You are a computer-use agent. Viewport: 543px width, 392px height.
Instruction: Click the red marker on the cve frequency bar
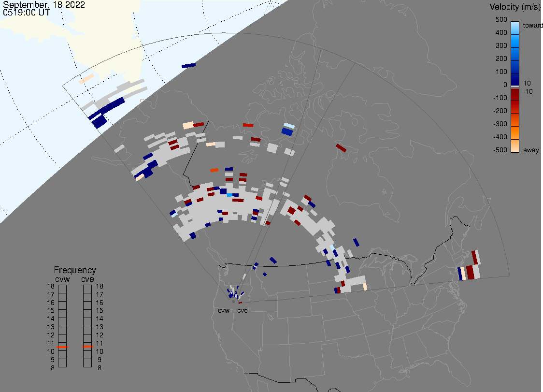coord(87,347)
